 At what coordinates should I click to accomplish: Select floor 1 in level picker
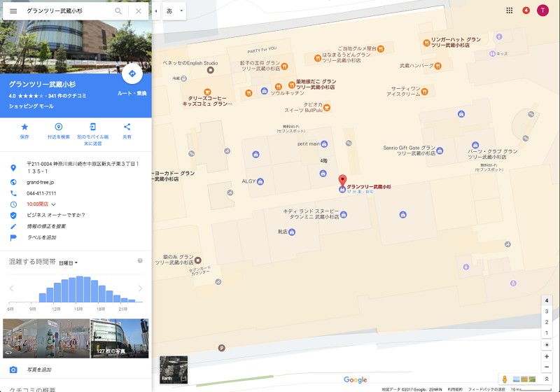pos(547,332)
